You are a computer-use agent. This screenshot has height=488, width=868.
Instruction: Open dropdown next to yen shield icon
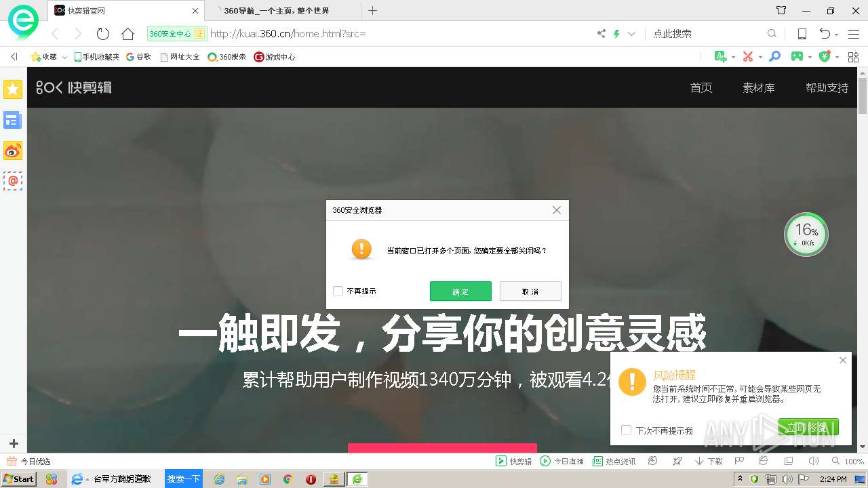837,57
